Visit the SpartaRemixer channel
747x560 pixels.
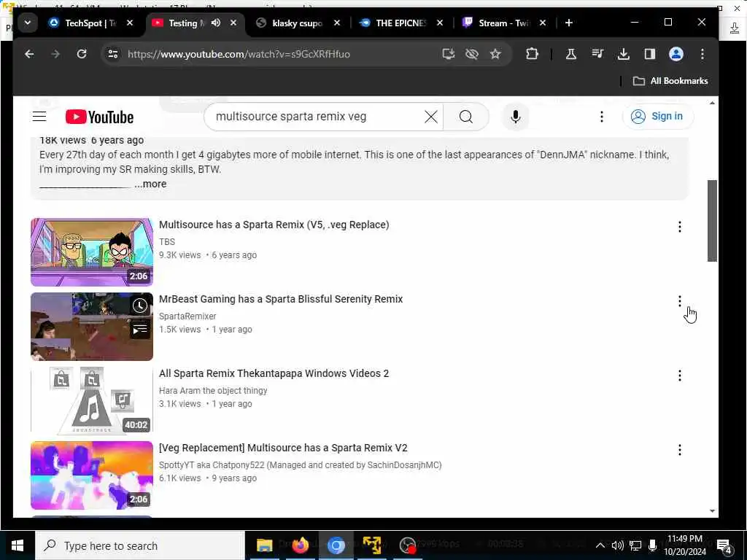187,316
